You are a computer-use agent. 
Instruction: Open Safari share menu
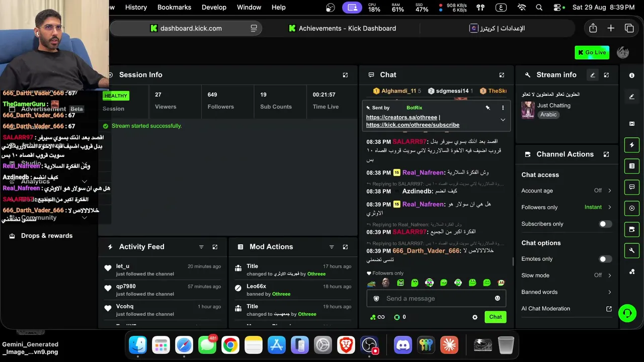click(x=593, y=28)
